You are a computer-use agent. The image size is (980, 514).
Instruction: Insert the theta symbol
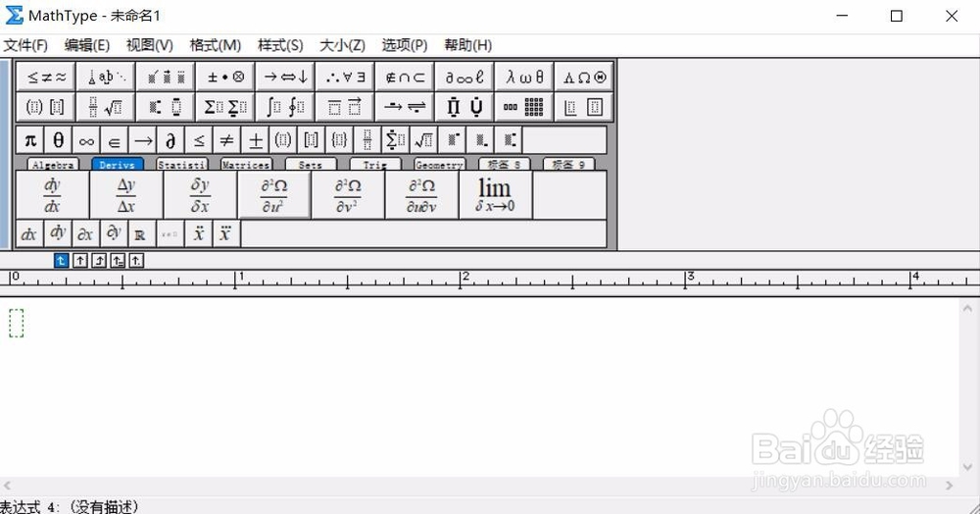[58, 140]
